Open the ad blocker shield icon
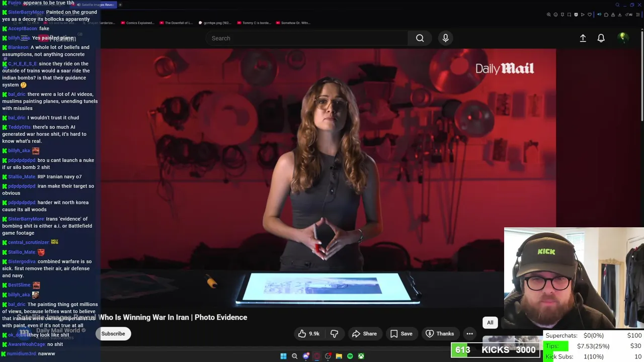This screenshot has height=362, width=644. [x=576, y=15]
